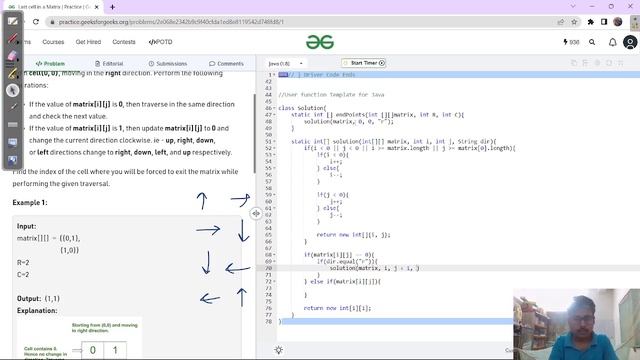Switch to the Comments tab
Screen dimensions: 640x360
click(x=227, y=64)
